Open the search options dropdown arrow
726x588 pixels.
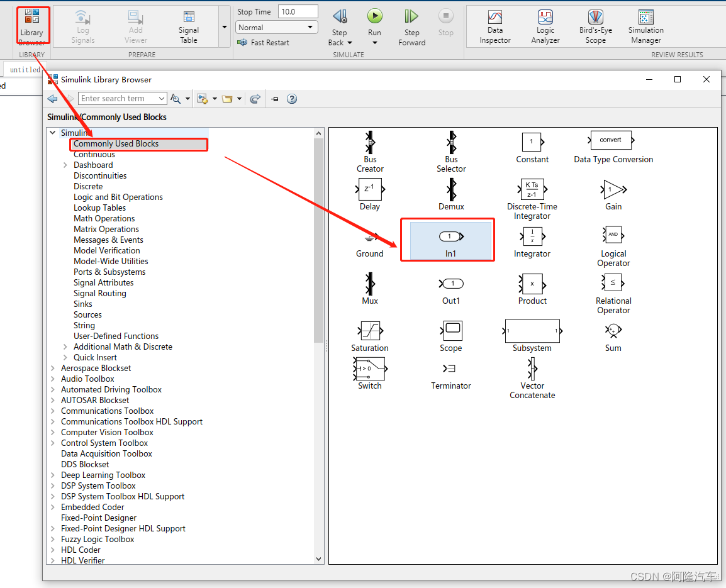pyautogui.click(x=187, y=99)
